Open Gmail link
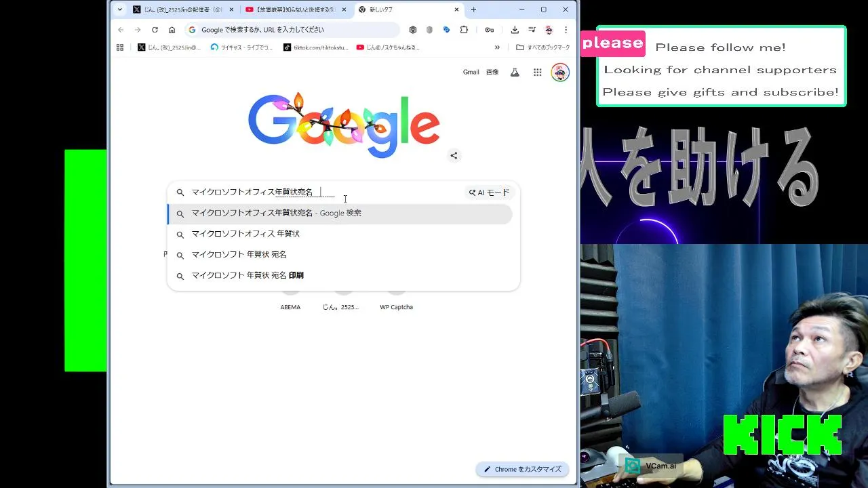The image size is (868, 488). click(x=471, y=72)
